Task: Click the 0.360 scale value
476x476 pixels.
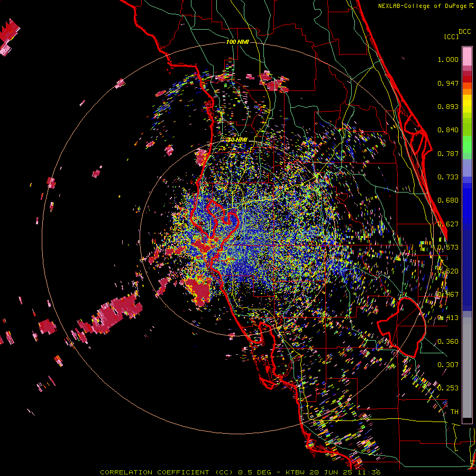Action: tap(448, 342)
